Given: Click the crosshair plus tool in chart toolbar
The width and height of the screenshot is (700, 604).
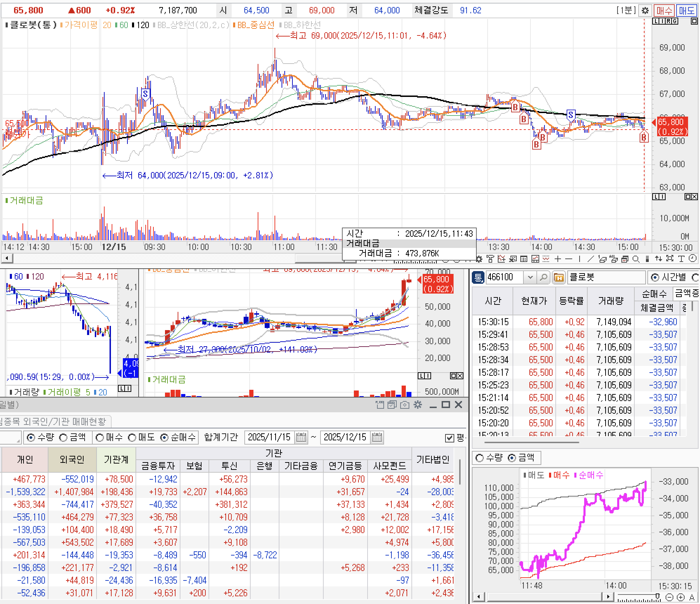Looking at the screenshot, I should 558,259.
